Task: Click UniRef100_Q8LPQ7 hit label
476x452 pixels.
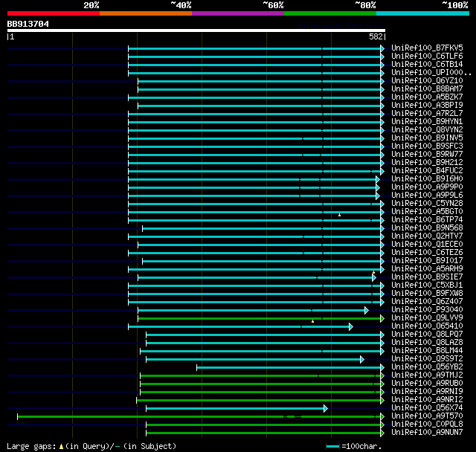Action: (427, 335)
